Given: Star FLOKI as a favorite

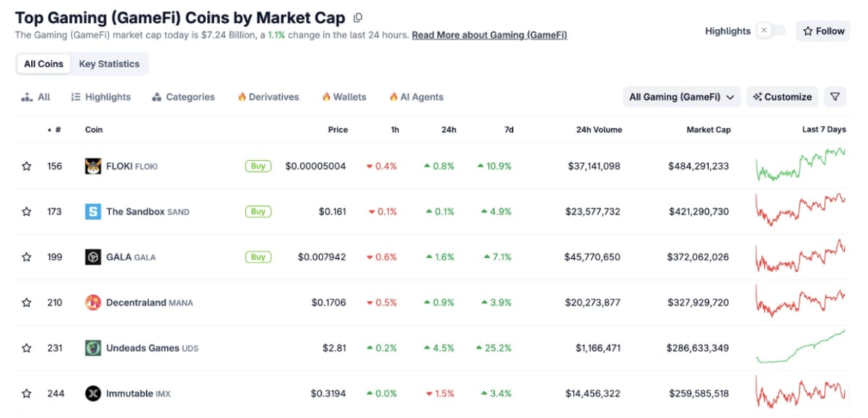Looking at the screenshot, I should 26,166.
